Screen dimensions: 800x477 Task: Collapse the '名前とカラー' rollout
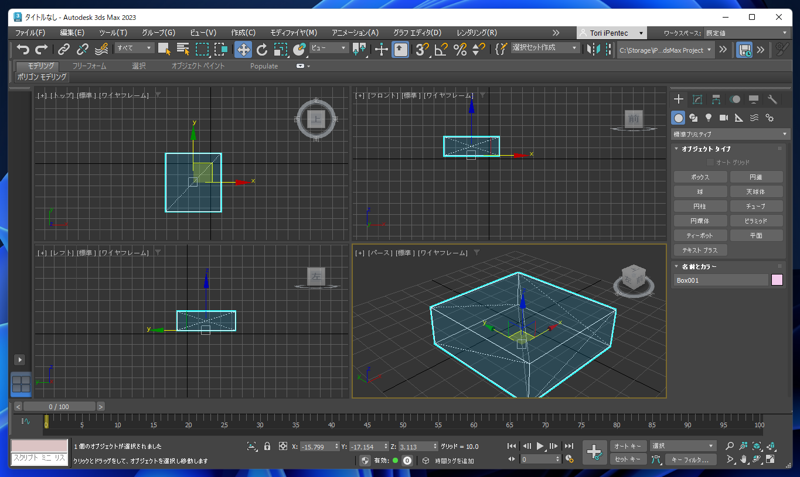(x=699, y=266)
